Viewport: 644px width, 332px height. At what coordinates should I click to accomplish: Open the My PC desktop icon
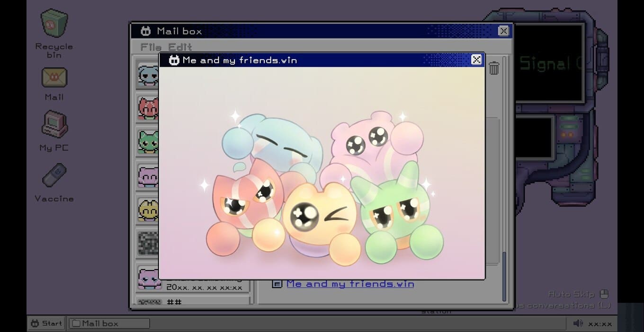[x=54, y=125]
